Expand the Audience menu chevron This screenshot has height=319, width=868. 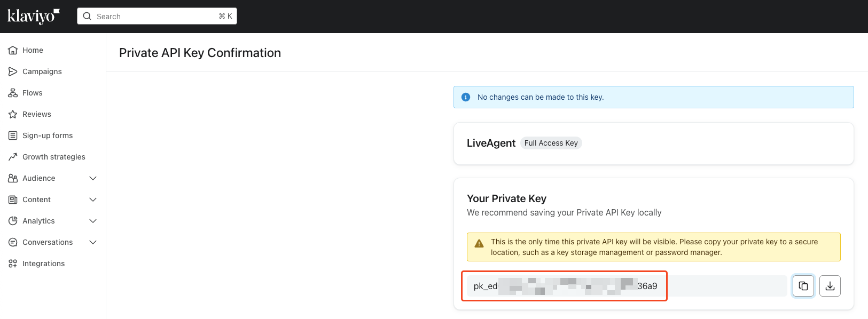pyautogui.click(x=93, y=178)
